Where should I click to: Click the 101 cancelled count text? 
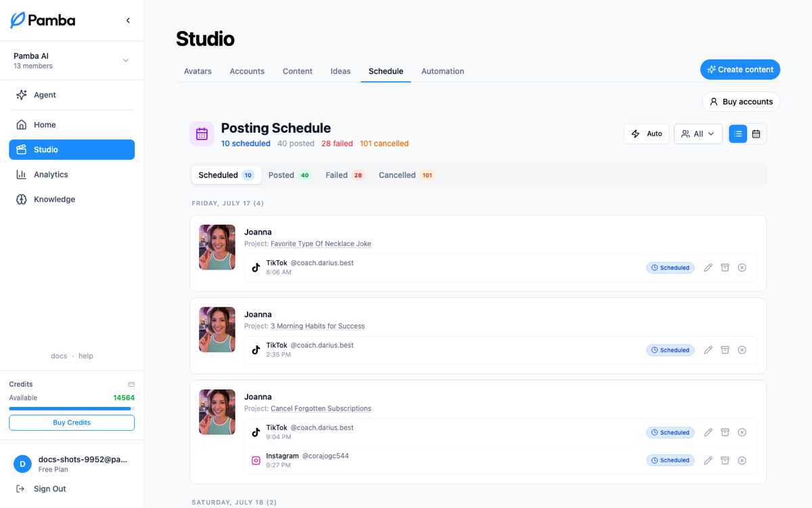pyautogui.click(x=384, y=144)
